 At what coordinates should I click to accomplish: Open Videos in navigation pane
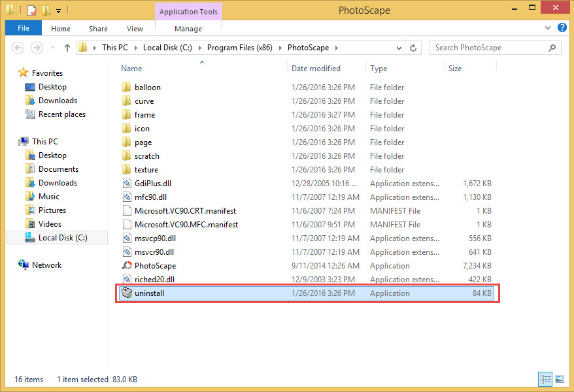point(50,224)
